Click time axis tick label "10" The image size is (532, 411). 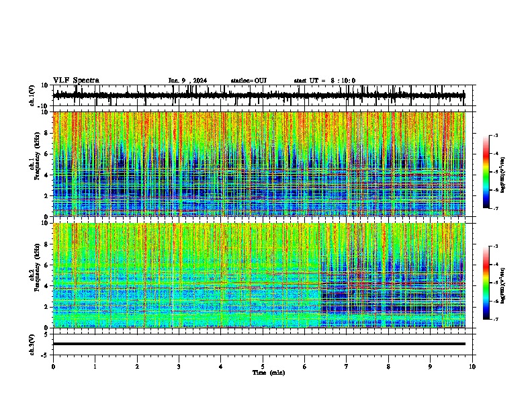(x=472, y=367)
